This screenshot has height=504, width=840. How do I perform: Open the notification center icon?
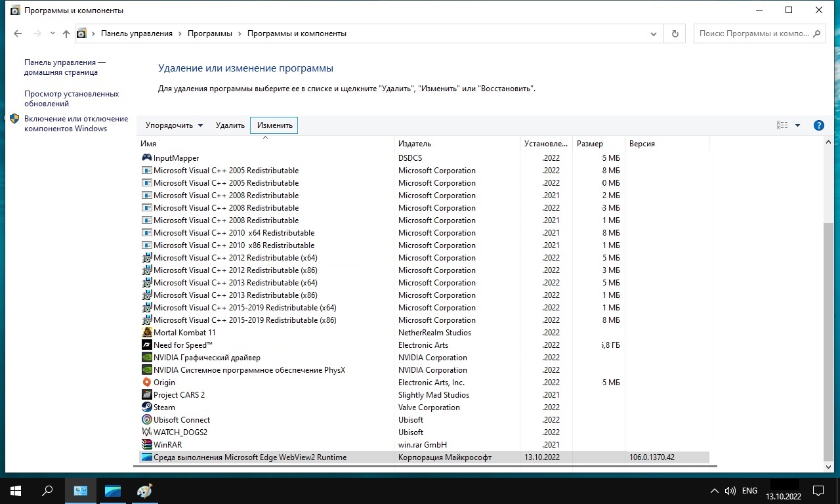818,490
